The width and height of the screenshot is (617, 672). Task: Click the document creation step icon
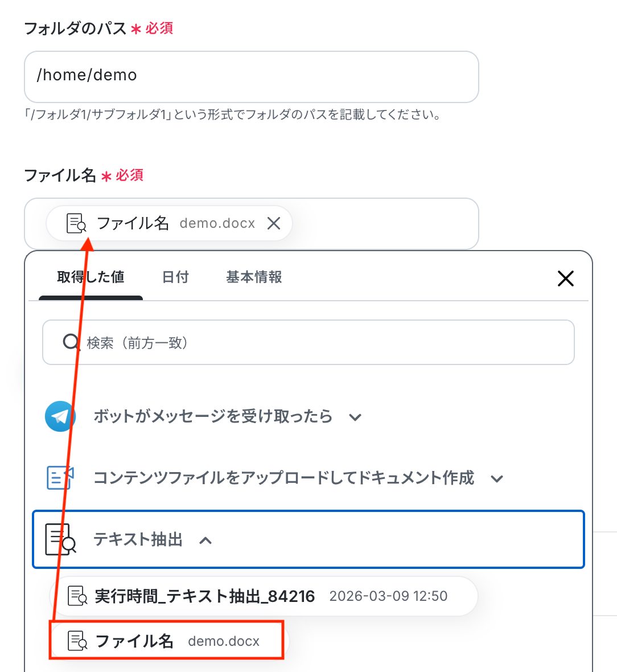pyautogui.click(x=60, y=477)
